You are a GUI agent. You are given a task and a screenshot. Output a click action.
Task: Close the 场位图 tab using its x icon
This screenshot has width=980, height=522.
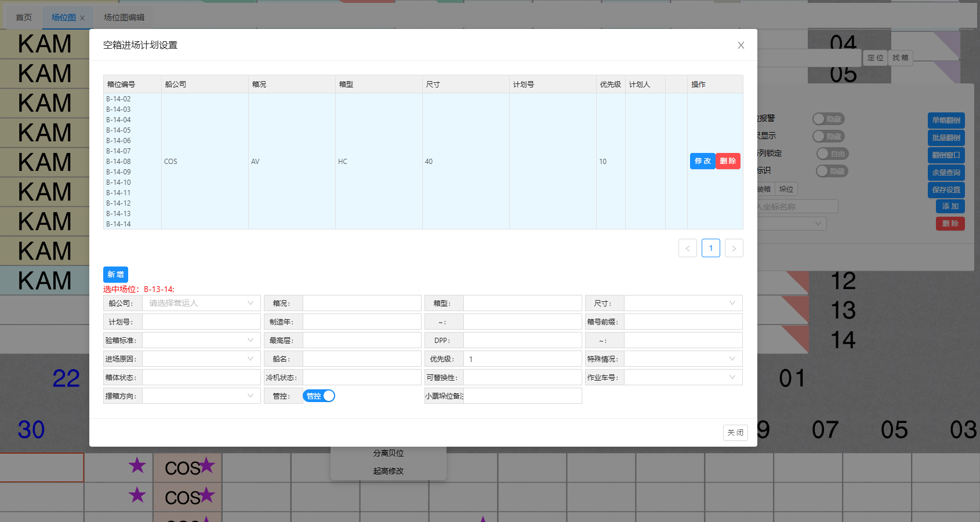pyautogui.click(x=82, y=18)
